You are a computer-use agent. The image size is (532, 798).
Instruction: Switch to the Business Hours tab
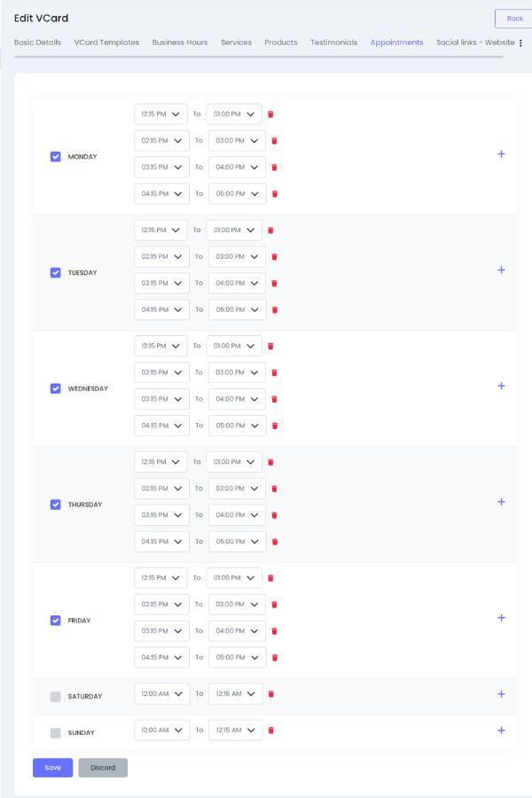180,43
